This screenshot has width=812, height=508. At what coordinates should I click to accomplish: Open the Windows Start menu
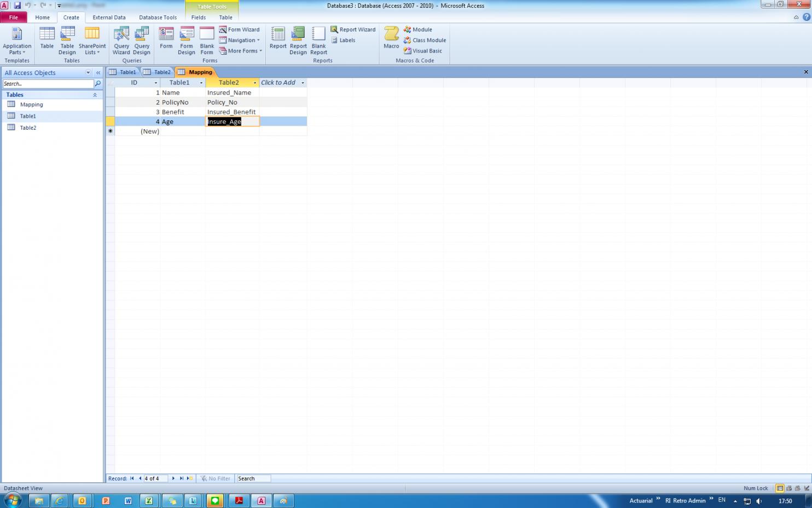[x=12, y=500]
